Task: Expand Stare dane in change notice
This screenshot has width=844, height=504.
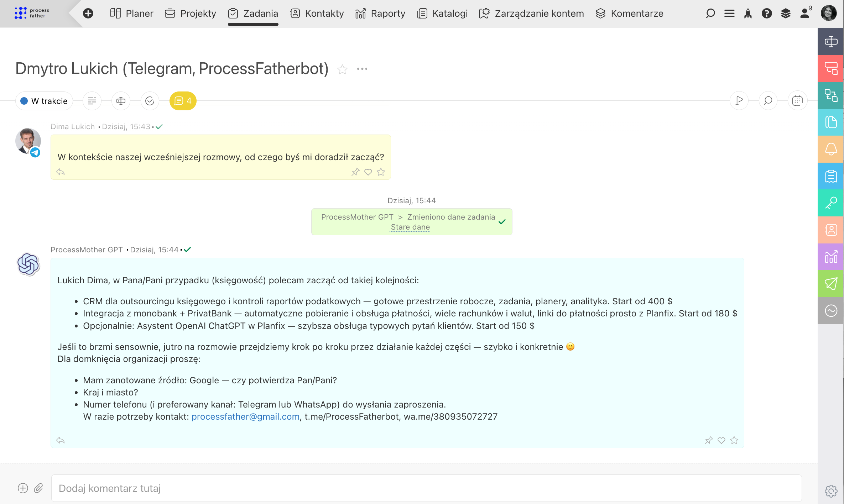Action: (x=410, y=227)
